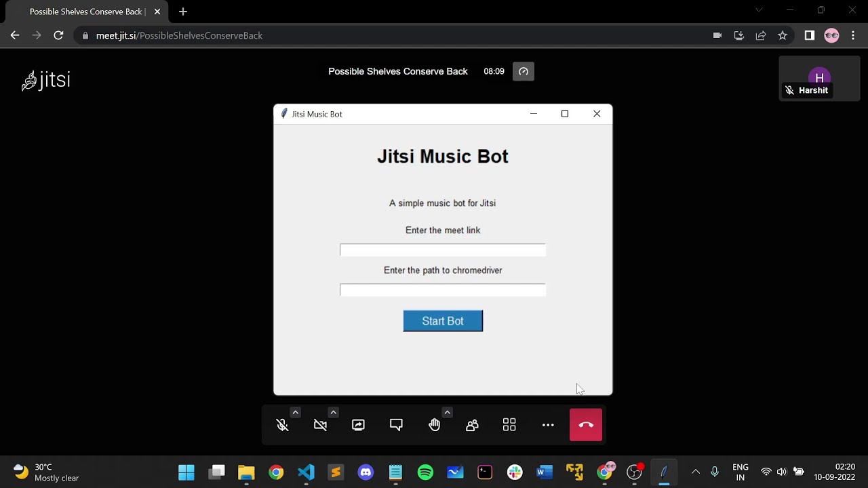Install app icon in address bar

[739, 35]
